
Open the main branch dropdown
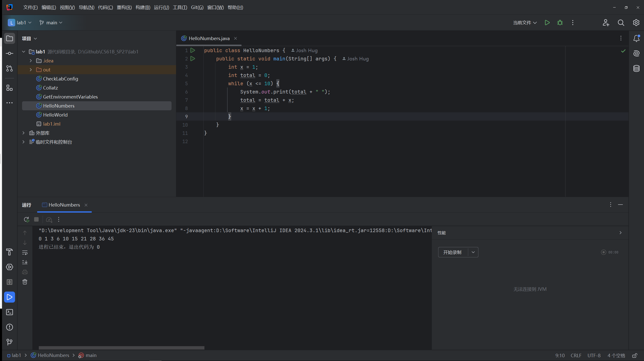[51, 23]
